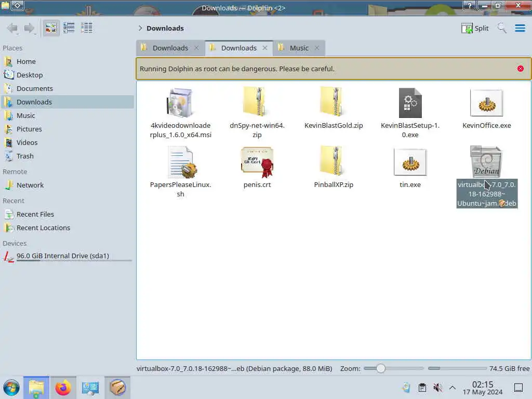The image size is (532, 399).
Task: Open Pictures in Places panel
Action: [67, 129]
